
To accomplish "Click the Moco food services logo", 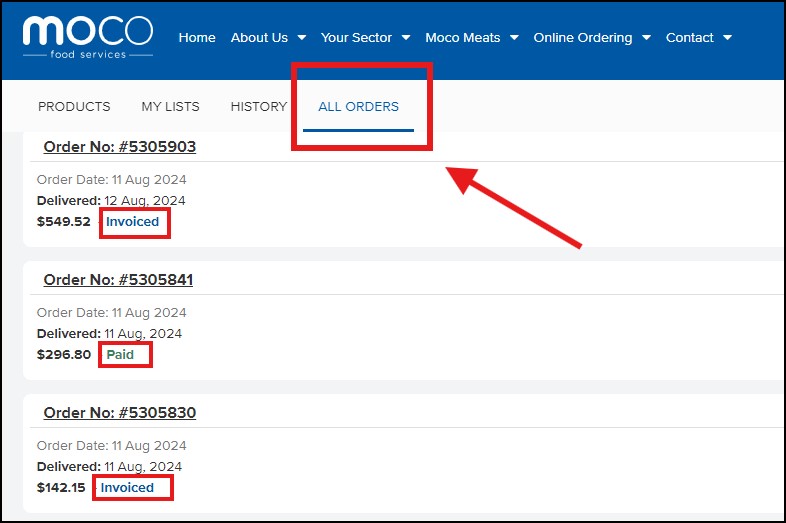I will tap(88, 37).
